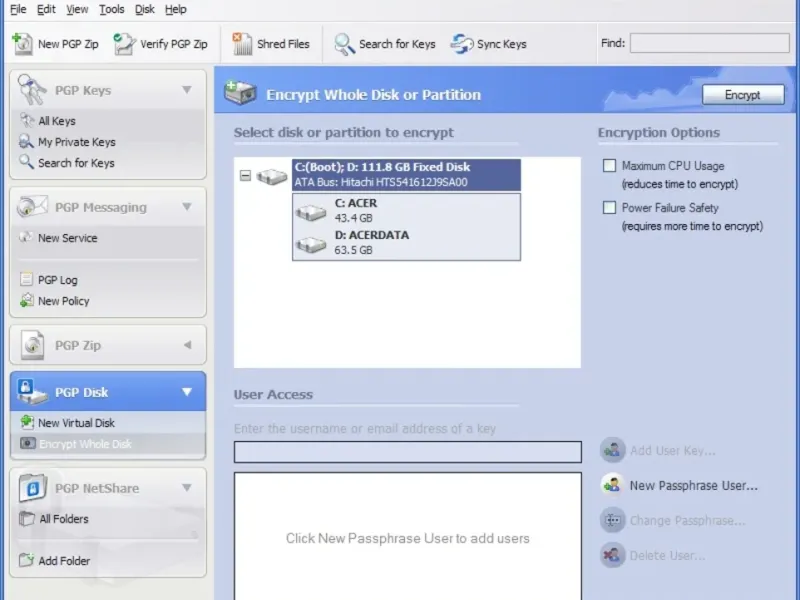Screen dimensions: 800x600
Task: Click the Add Folder icon
Action: 27,560
